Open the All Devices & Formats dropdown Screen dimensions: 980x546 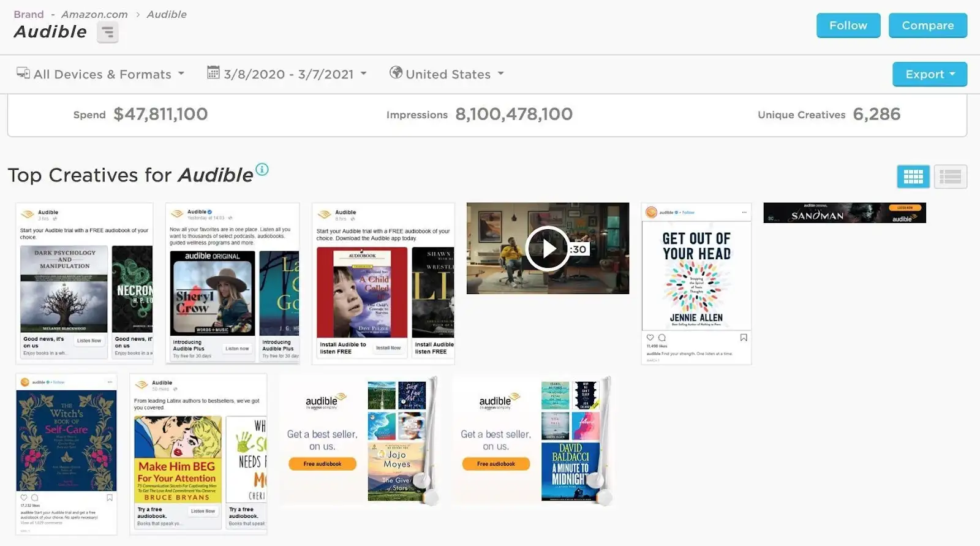pyautogui.click(x=100, y=74)
